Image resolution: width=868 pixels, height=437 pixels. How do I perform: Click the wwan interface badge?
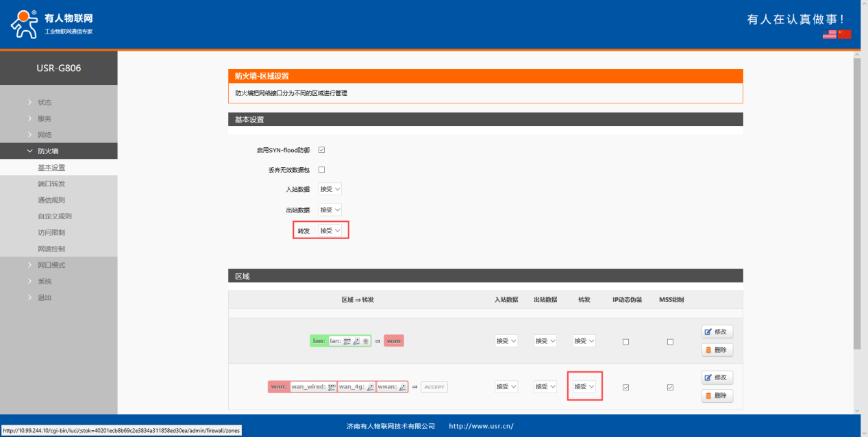[392, 387]
